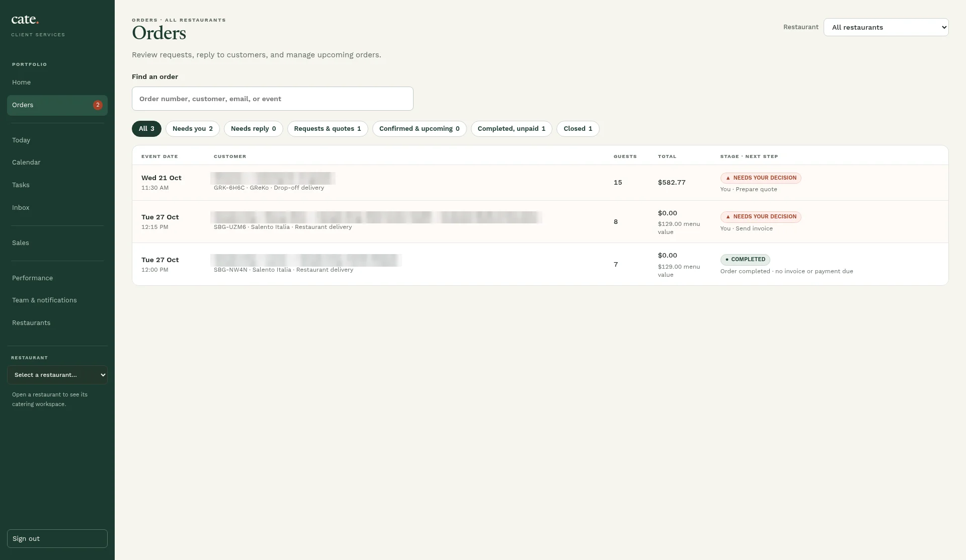Click the Sign out button
This screenshot has width=966, height=560.
pos(57,538)
